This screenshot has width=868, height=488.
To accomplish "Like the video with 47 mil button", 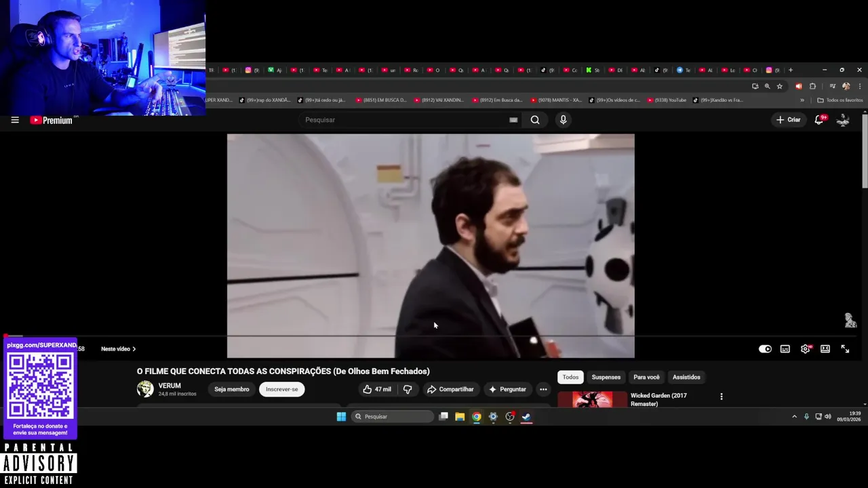I will point(377,389).
